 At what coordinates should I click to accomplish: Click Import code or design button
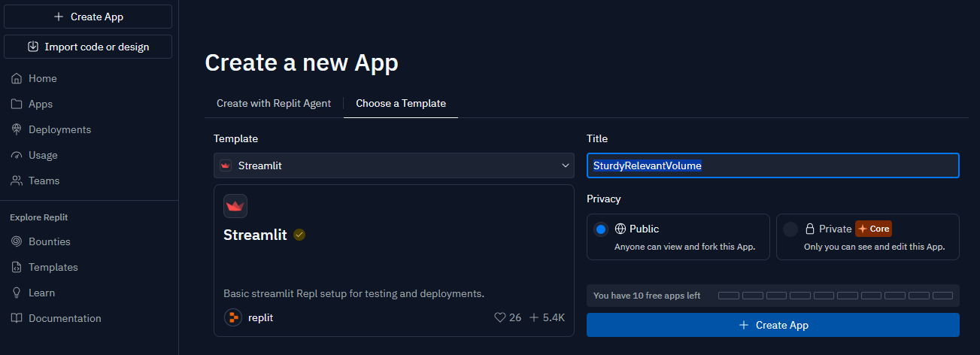pyautogui.click(x=88, y=47)
